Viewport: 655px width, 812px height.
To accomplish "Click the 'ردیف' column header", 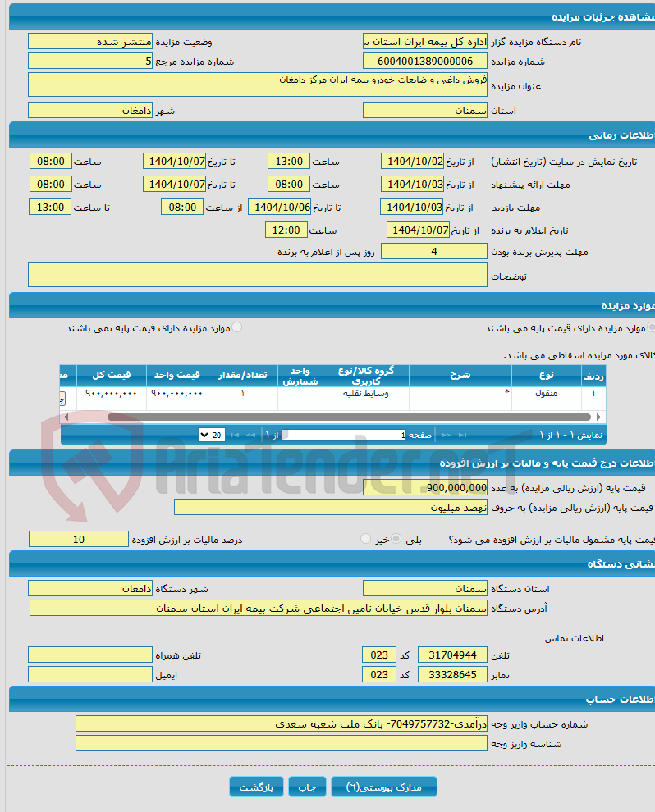I will point(593,376).
